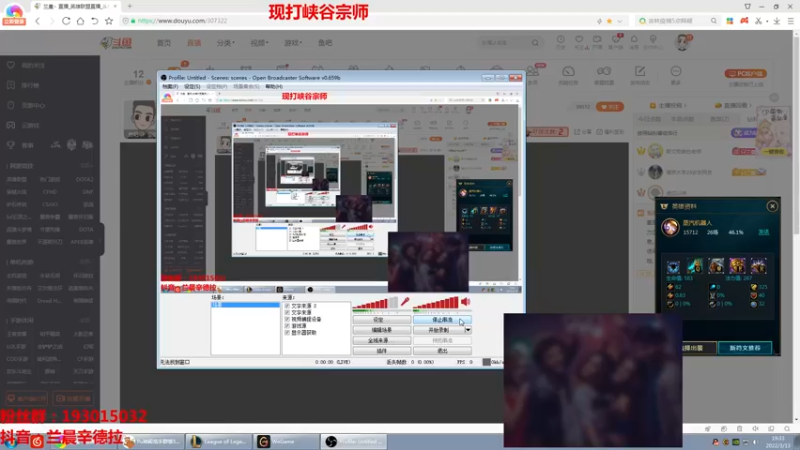
Task: Click the scissors screenshot icon in browser toolbar
Action: pos(759,21)
